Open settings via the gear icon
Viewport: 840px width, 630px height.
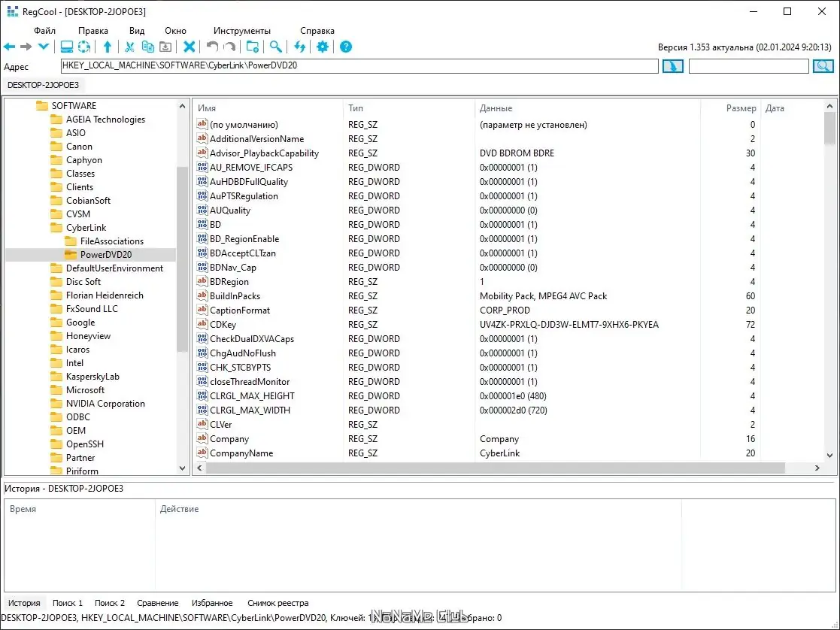pyautogui.click(x=323, y=47)
